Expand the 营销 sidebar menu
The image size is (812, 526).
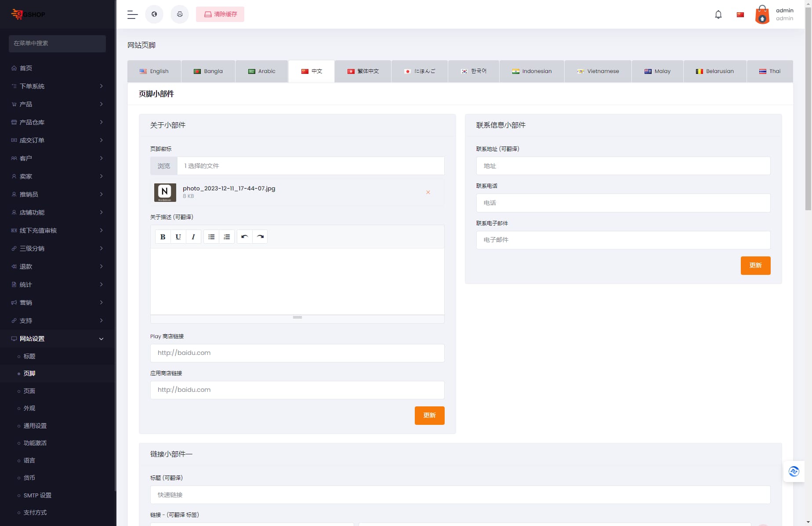click(57, 303)
